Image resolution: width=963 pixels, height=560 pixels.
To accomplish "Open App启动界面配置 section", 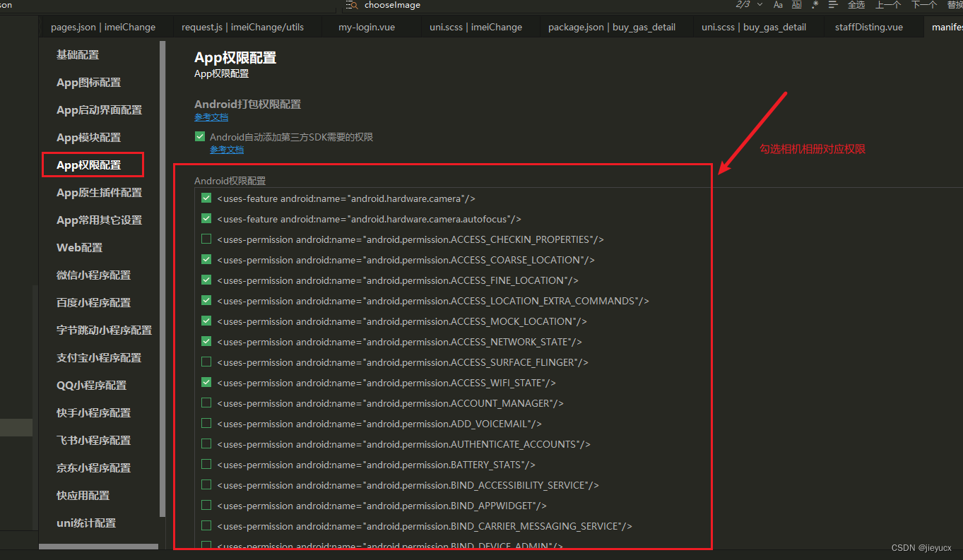I will click(x=99, y=110).
